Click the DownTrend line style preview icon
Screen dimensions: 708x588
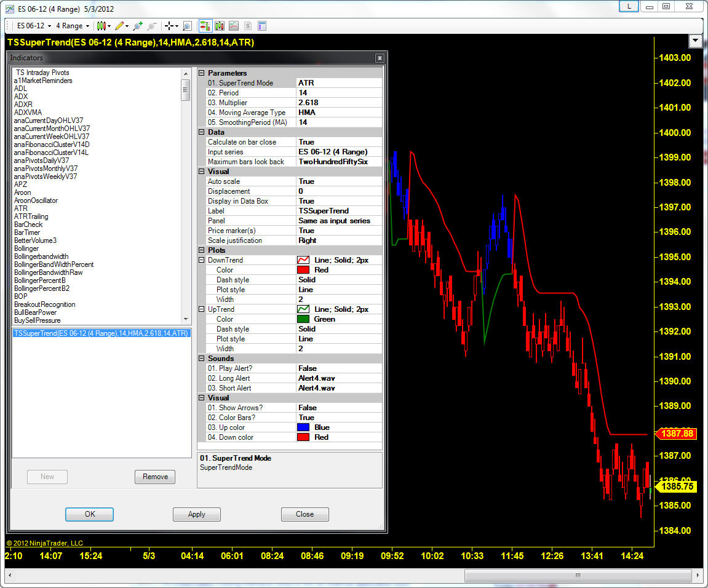[303, 260]
